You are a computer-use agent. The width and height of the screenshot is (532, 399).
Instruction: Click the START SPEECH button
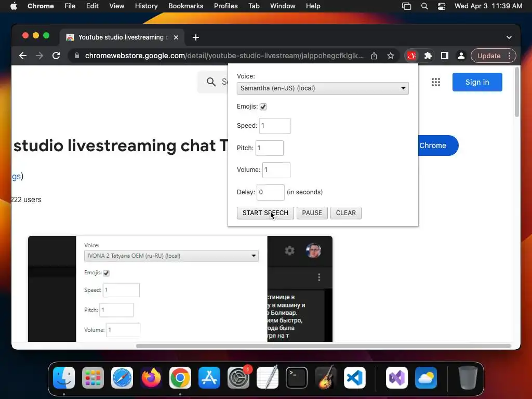265,213
